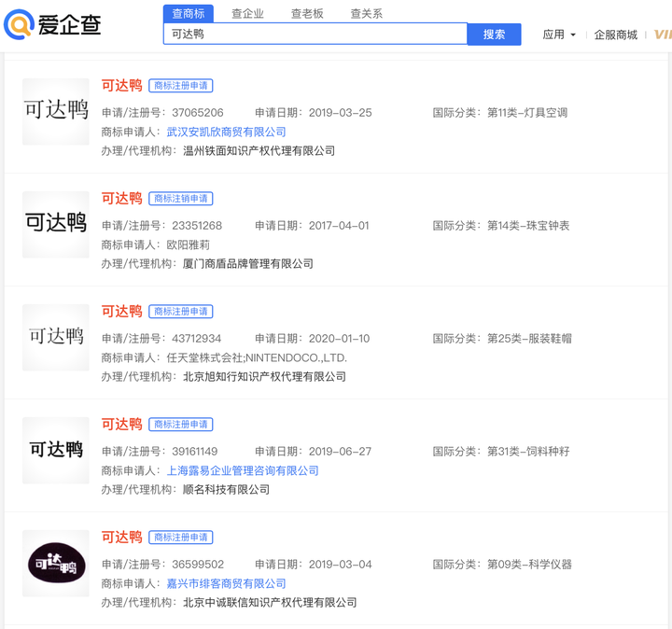Screen dimensions: 672x629
Task: Click 商标注册申请 tag on the 36599502 result
Action: (x=181, y=538)
